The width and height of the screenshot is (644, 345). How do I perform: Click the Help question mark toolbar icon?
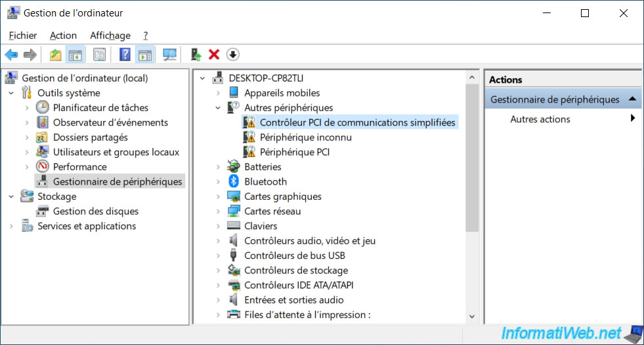click(x=125, y=55)
